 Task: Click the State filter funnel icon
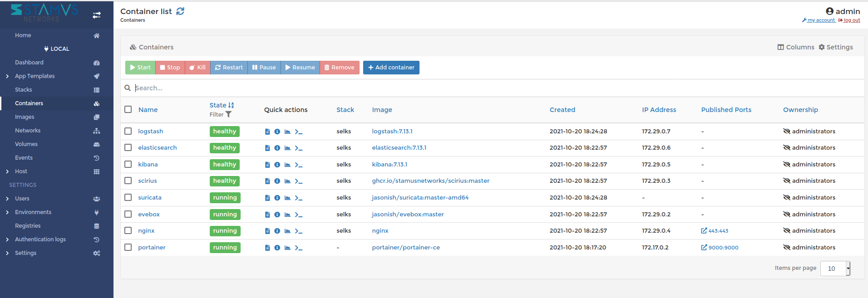(228, 115)
